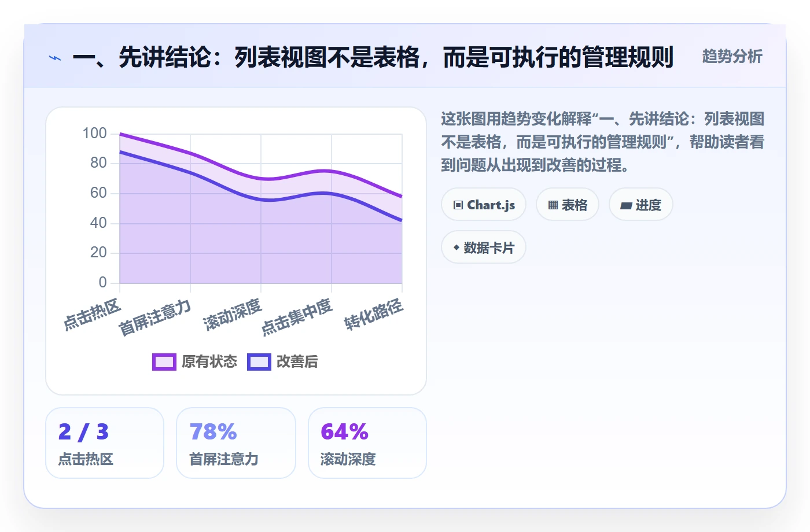Click the square icon in the Chart.js tag
810x532 pixels.
pyautogui.click(x=458, y=205)
